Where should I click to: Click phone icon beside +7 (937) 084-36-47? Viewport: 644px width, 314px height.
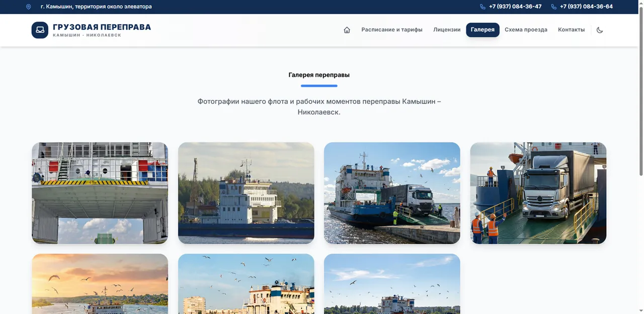click(483, 7)
